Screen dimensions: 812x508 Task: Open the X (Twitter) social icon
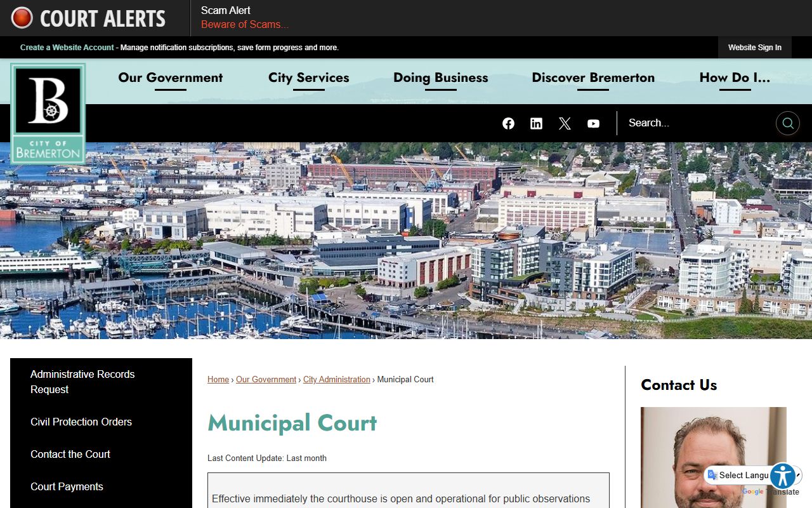coord(565,123)
